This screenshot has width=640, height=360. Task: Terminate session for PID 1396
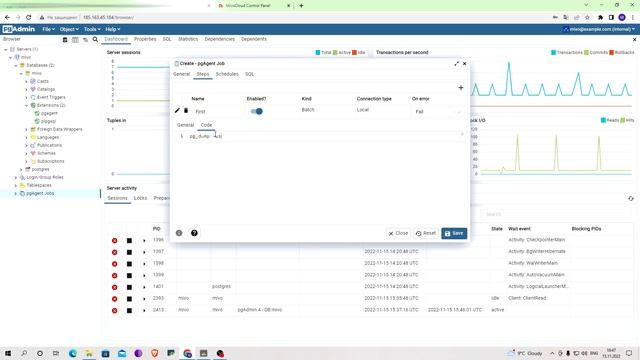coord(115,240)
